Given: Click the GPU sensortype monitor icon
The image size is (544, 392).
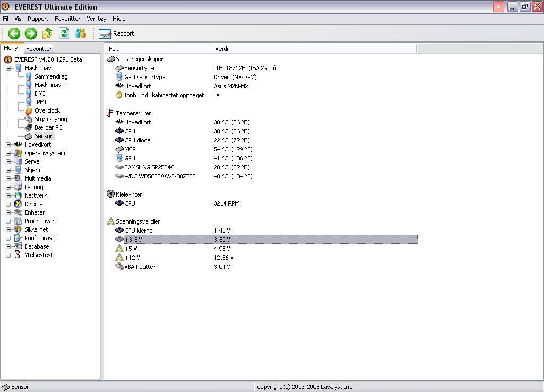Looking at the screenshot, I should (x=120, y=76).
